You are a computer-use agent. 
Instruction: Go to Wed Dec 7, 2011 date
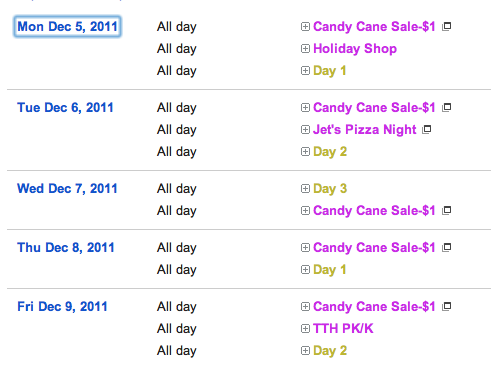(67, 189)
